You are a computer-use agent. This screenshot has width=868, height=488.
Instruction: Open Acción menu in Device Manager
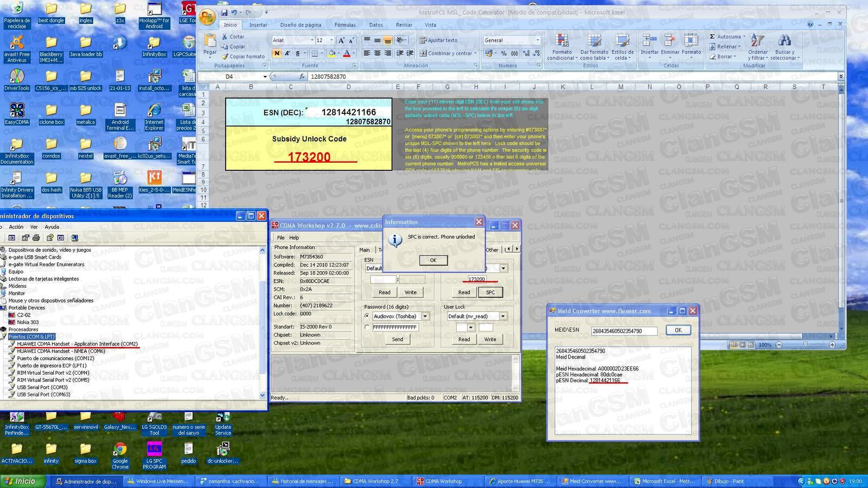coord(16,227)
